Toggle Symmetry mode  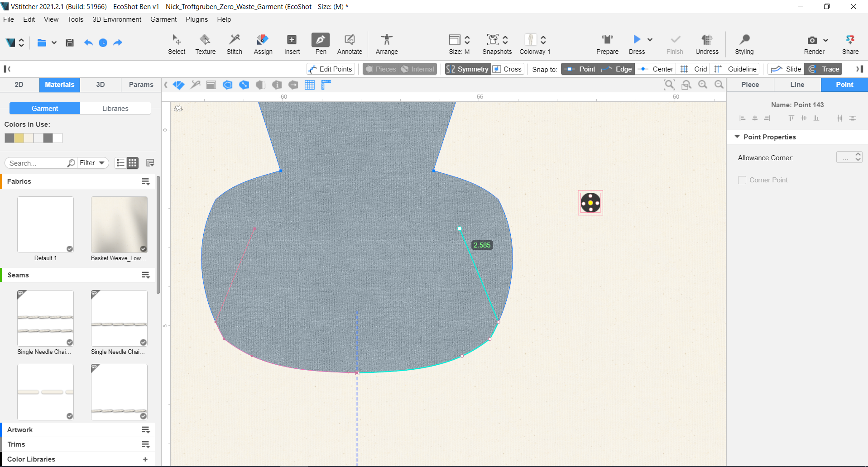point(468,69)
